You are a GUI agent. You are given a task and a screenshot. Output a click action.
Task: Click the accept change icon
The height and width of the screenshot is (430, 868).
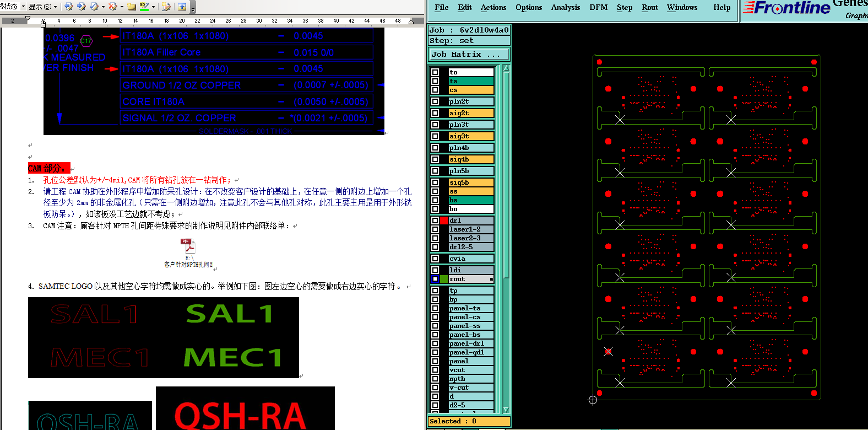tap(94, 7)
